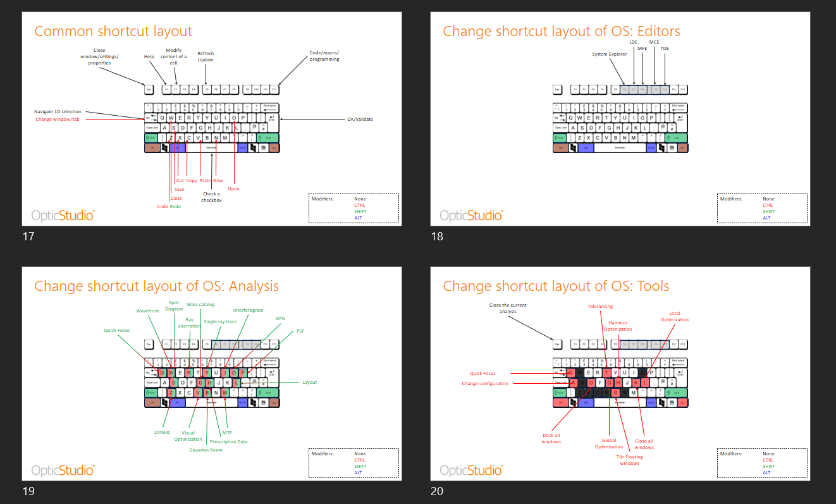Click 'System Explorer' label on slide 18
Image resolution: width=836 pixels, height=504 pixels.
pyautogui.click(x=610, y=54)
